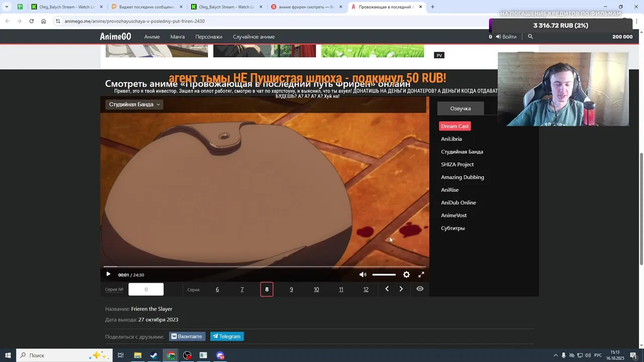The height and width of the screenshot is (362, 644).
Task: Open Случайное аниме menu item
Action: click(254, 37)
